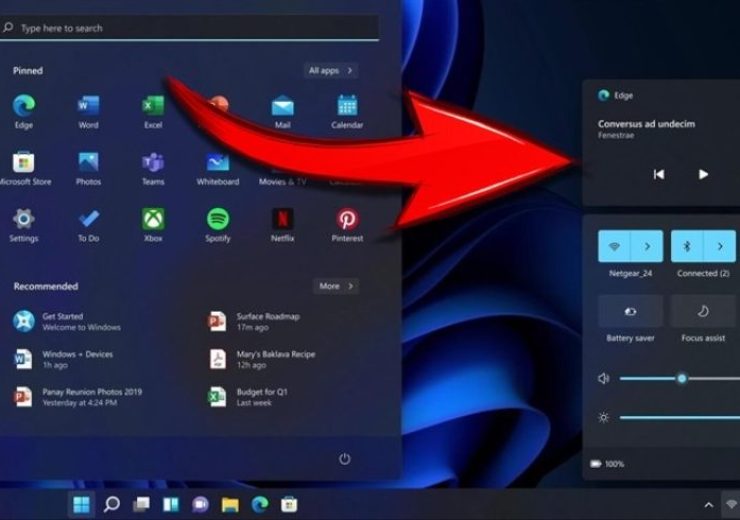Open Budget for Q1 spreadsheet
Viewport: 740px width, 520px height.
point(248,397)
